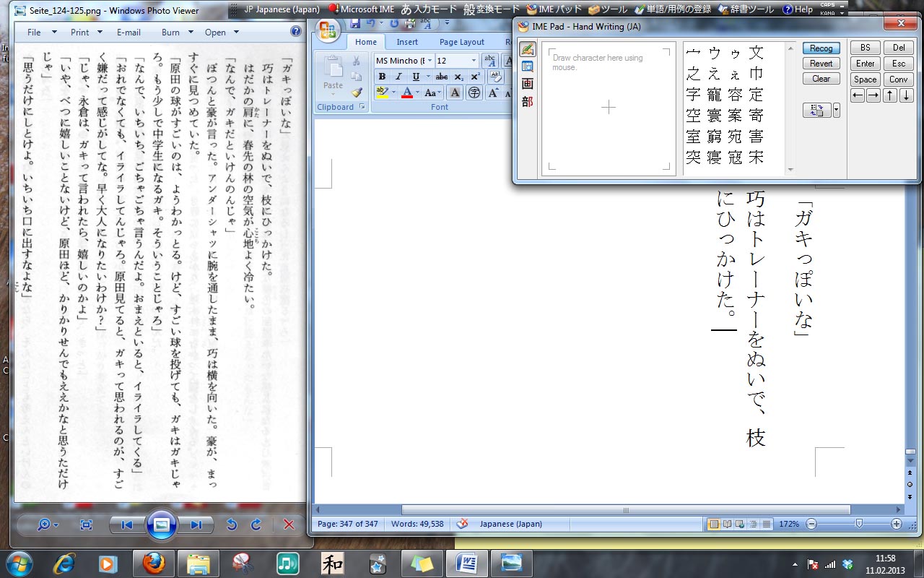Toggle italic formatting in the Font group

tap(398, 77)
